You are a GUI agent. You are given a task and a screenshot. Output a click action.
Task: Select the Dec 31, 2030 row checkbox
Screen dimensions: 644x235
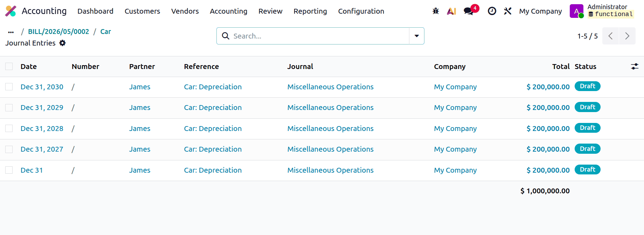pos(9,87)
